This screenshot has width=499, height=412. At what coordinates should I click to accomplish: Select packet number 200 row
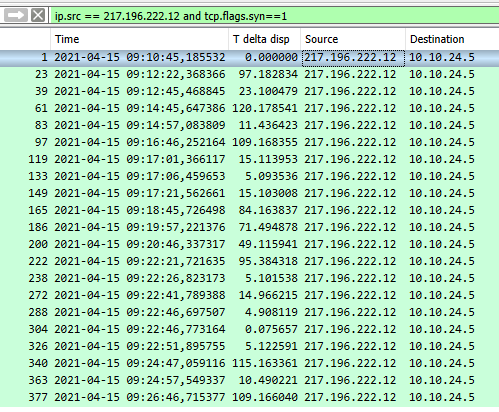click(x=249, y=244)
